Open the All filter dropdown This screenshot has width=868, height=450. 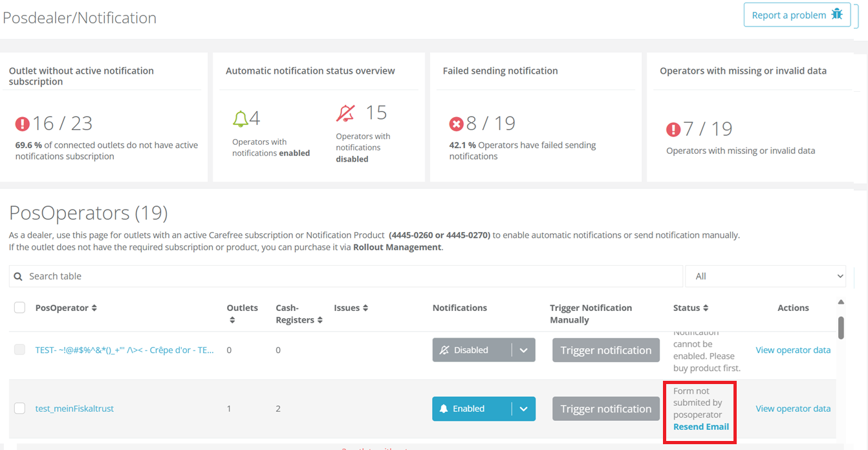765,276
